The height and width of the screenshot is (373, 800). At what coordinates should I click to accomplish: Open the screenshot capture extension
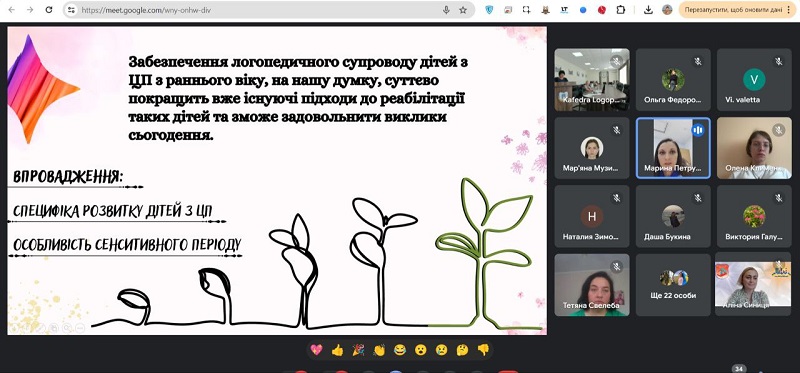tap(527, 10)
